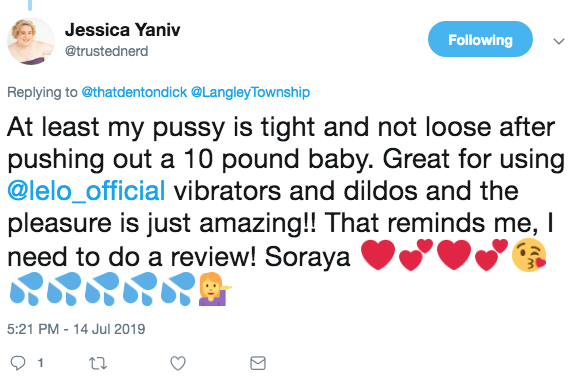Click the tweet body text
The width and height of the screenshot is (578, 382).
pos(286,210)
